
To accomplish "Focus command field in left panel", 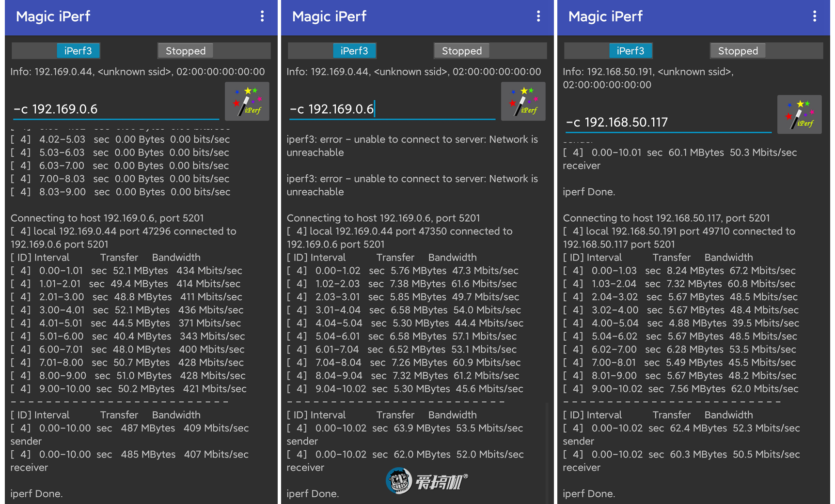I will click(116, 109).
